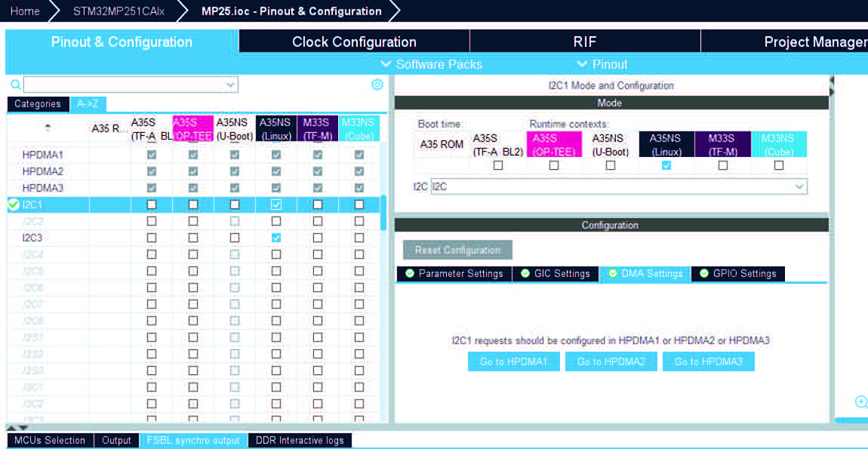Click the panel collapse arrow right of I2C1 title
This screenshot has height=449, width=868.
[x=831, y=81]
